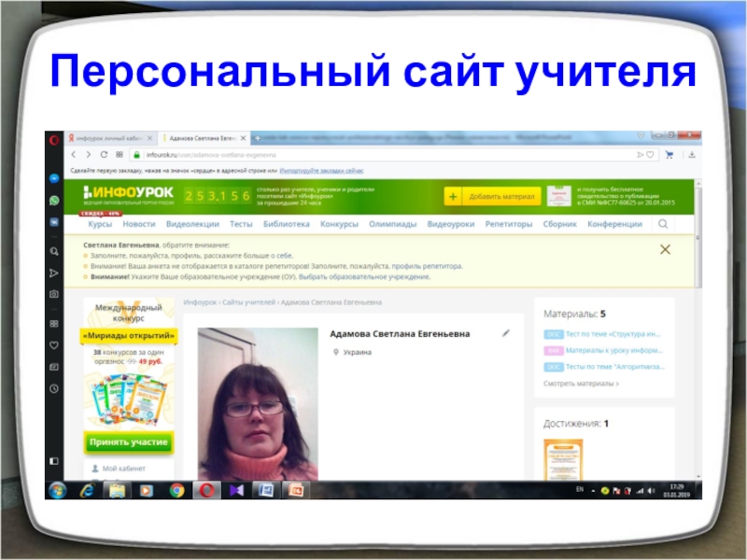Open WhatsApp in the Opera sidebar

pyautogui.click(x=54, y=200)
